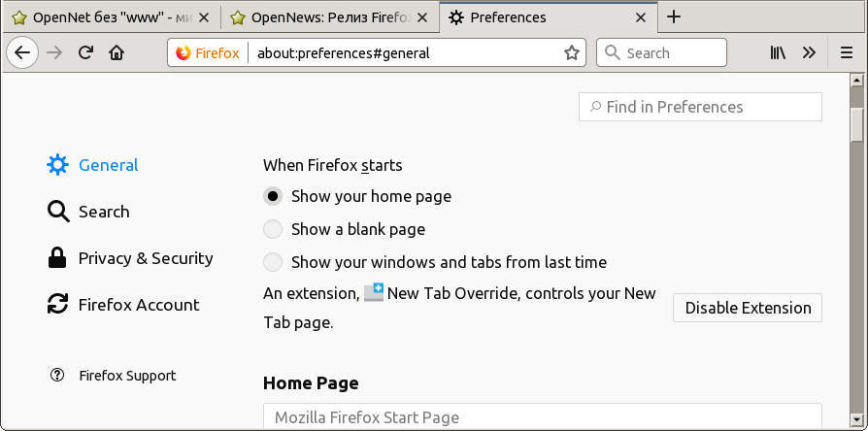Reload the current page
Viewport: 868px width, 431px height.
(85, 53)
